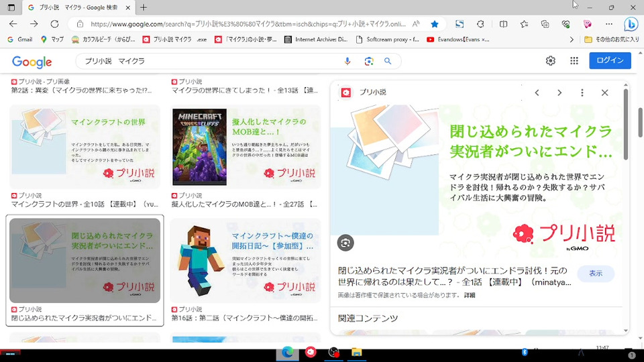Click the address bar URL

[x=248, y=24]
